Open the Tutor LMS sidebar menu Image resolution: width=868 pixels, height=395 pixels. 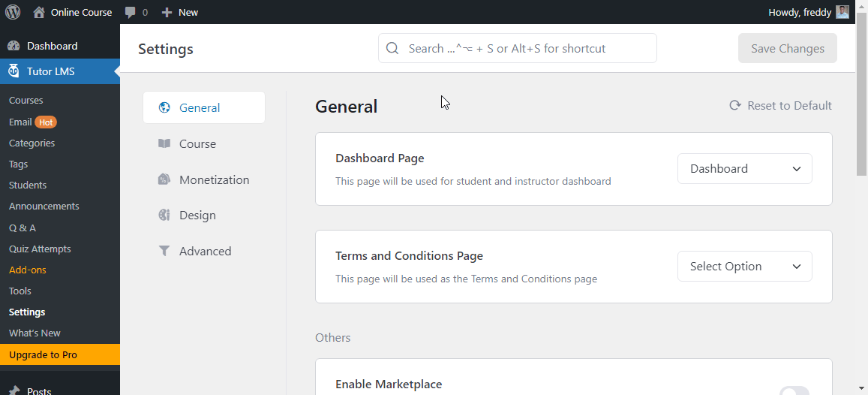tap(60, 71)
